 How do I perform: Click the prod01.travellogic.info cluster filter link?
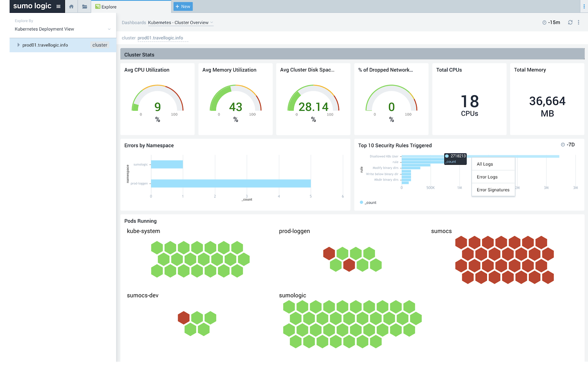click(x=160, y=38)
